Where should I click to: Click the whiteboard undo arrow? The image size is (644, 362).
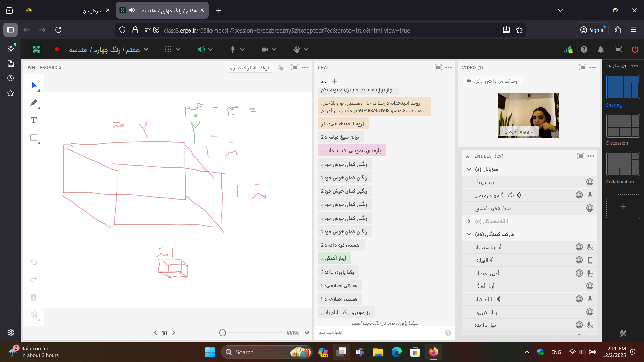(33, 262)
